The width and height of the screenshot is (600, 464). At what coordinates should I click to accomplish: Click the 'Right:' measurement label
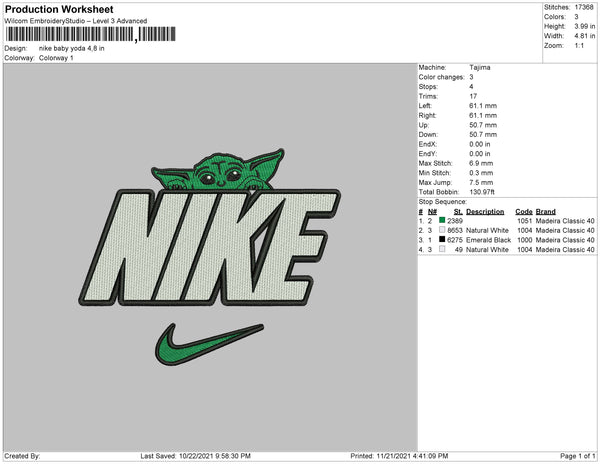click(x=427, y=115)
